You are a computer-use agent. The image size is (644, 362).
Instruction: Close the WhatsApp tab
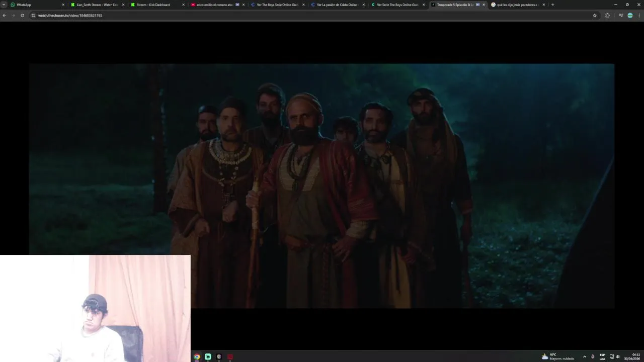pyautogui.click(x=63, y=5)
